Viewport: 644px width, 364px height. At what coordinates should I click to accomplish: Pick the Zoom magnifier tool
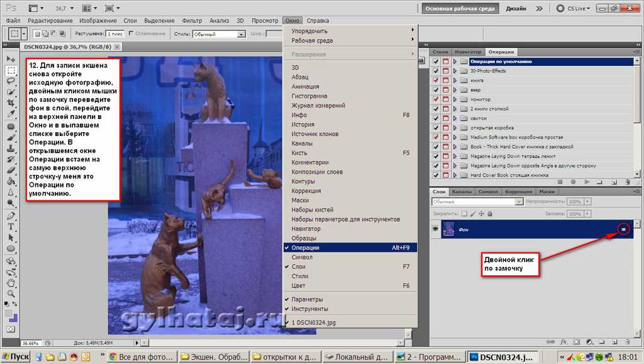[x=11, y=293]
